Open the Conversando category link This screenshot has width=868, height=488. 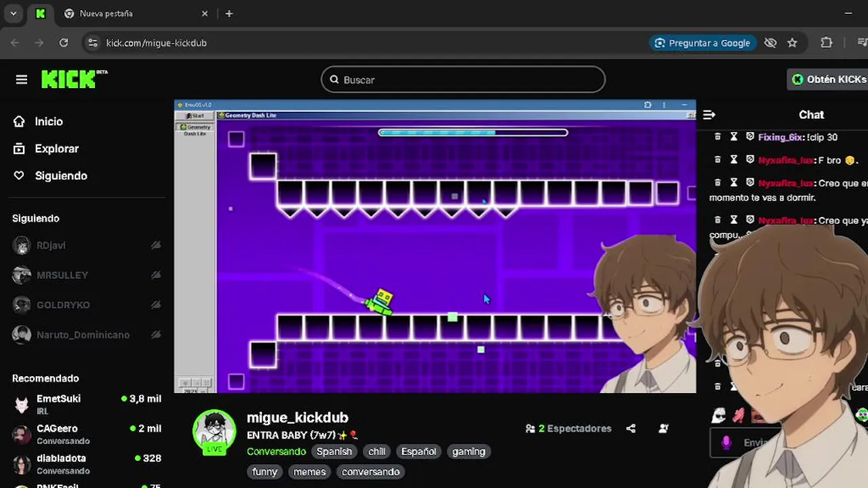(x=276, y=451)
